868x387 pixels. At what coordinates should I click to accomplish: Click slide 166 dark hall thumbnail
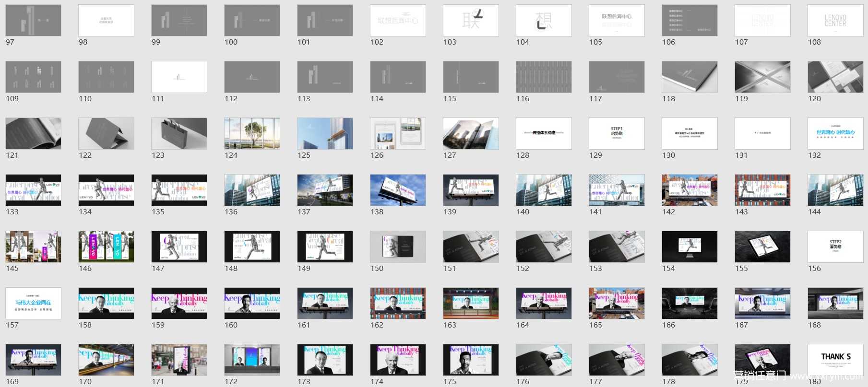[690, 304]
